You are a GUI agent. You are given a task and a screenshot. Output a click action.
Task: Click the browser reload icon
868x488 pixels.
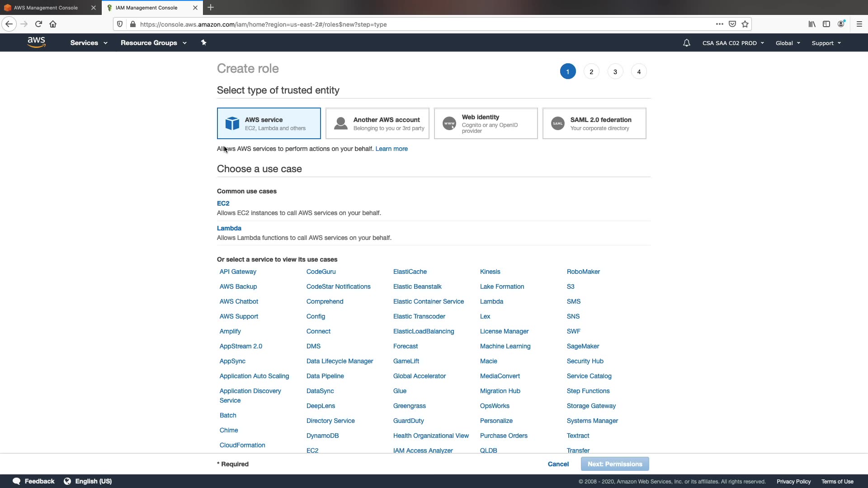[x=38, y=24]
